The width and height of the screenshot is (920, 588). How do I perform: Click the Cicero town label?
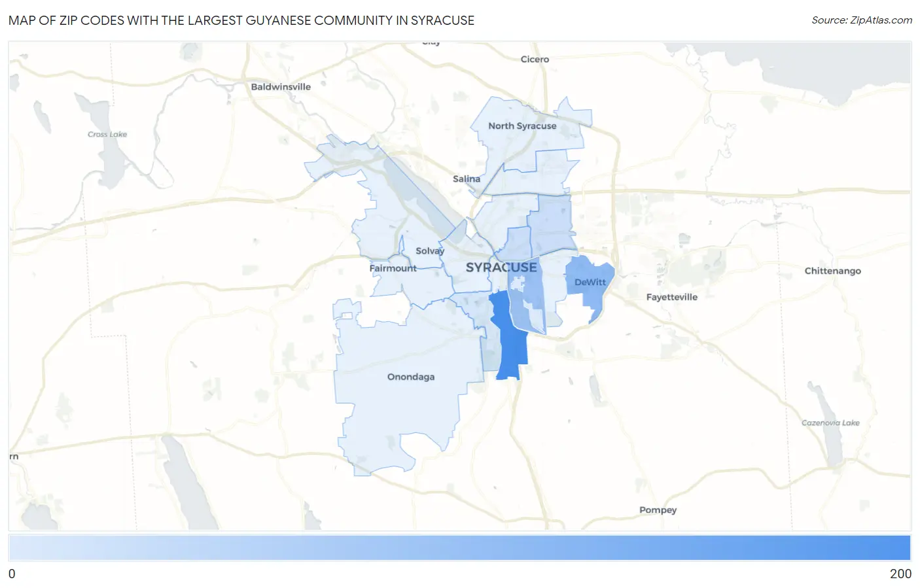tap(535, 59)
